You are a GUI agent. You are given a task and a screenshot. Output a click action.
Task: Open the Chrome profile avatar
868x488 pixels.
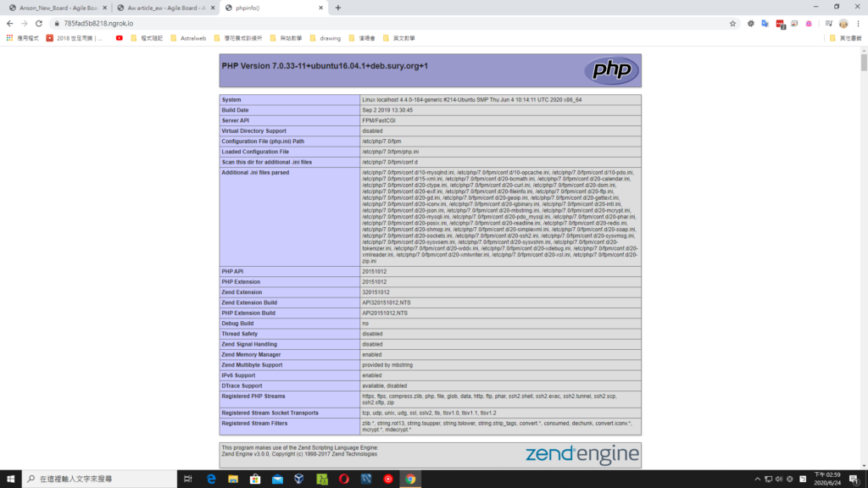pyautogui.click(x=843, y=24)
